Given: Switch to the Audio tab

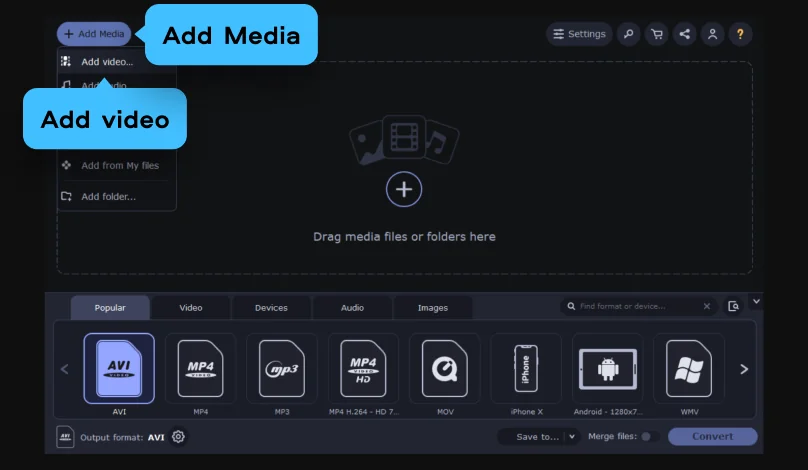Looking at the screenshot, I should click(352, 308).
